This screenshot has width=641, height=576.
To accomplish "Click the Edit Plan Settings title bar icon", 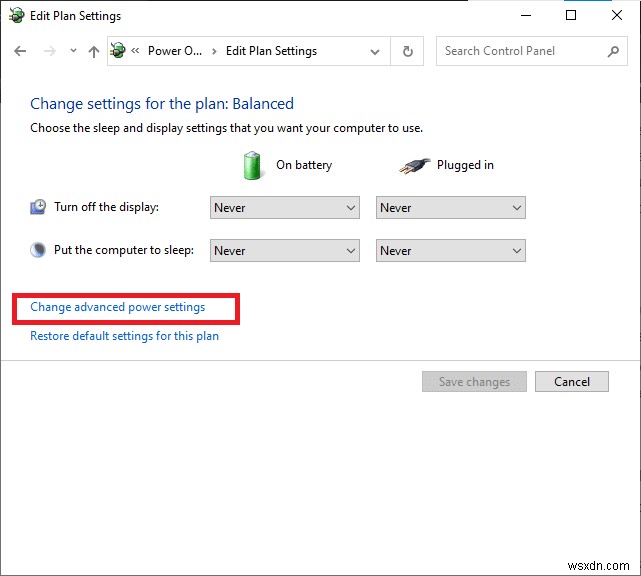I will point(17,16).
